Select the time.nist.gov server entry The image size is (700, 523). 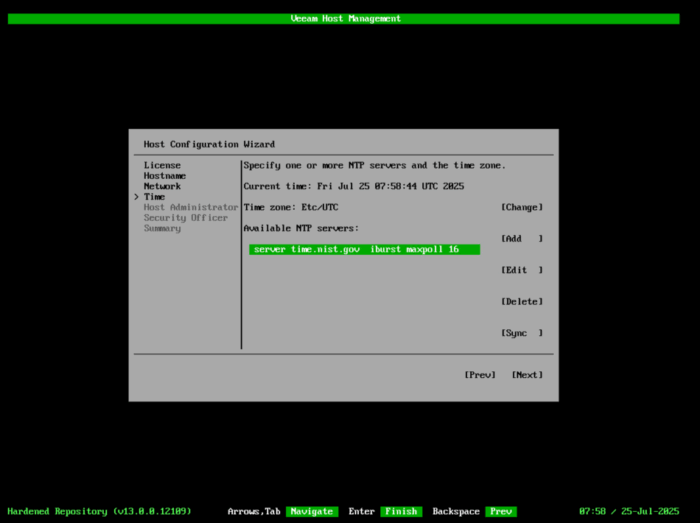click(364, 249)
